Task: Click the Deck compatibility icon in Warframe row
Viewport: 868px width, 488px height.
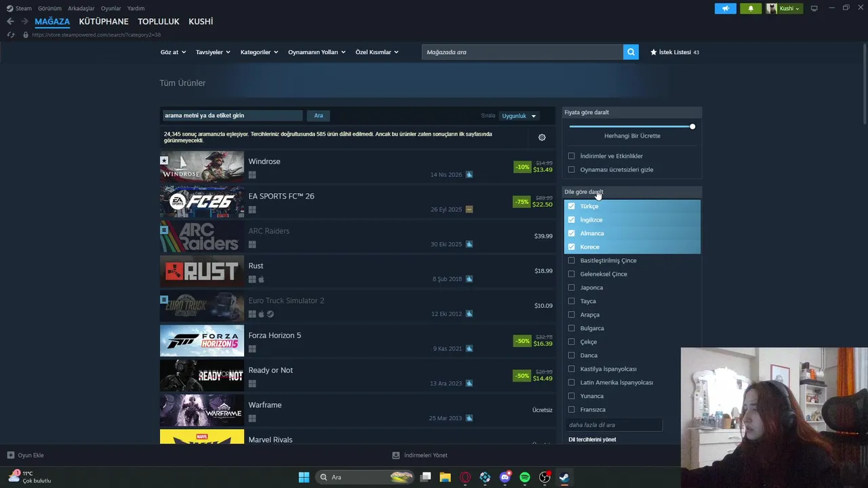Action: 469,418
